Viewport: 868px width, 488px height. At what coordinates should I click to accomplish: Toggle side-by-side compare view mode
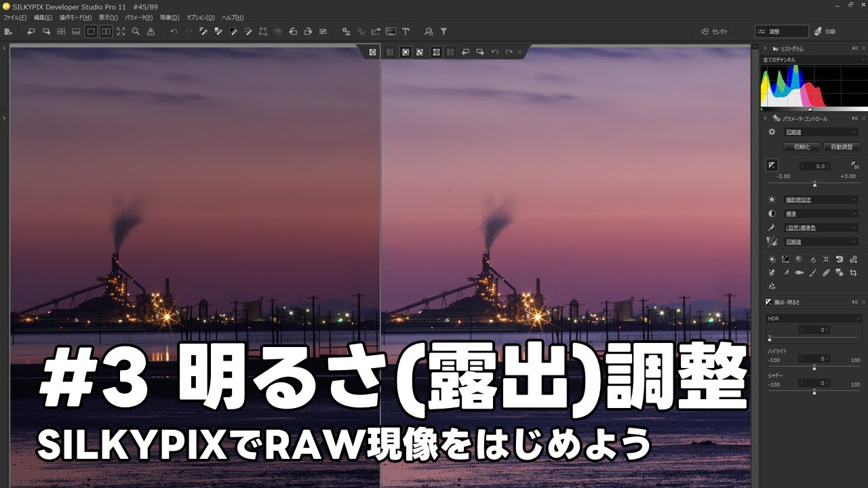click(x=106, y=31)
